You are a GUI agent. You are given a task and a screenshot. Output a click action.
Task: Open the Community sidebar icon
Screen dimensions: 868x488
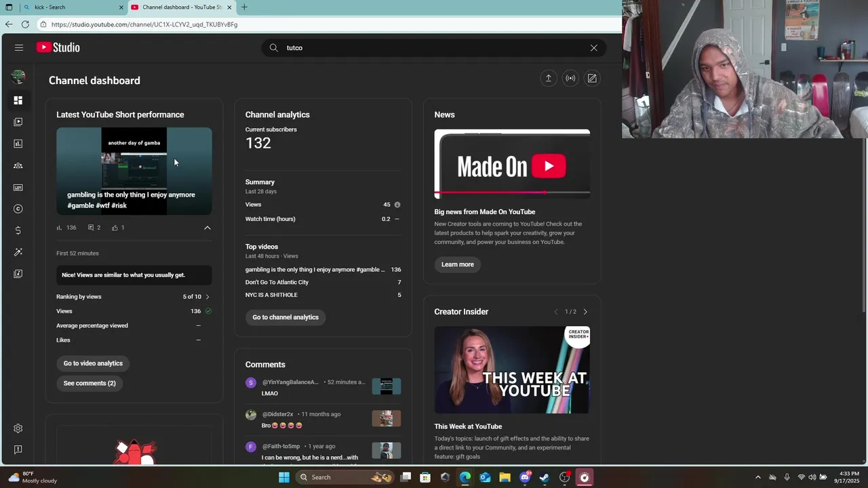[18, 165]
